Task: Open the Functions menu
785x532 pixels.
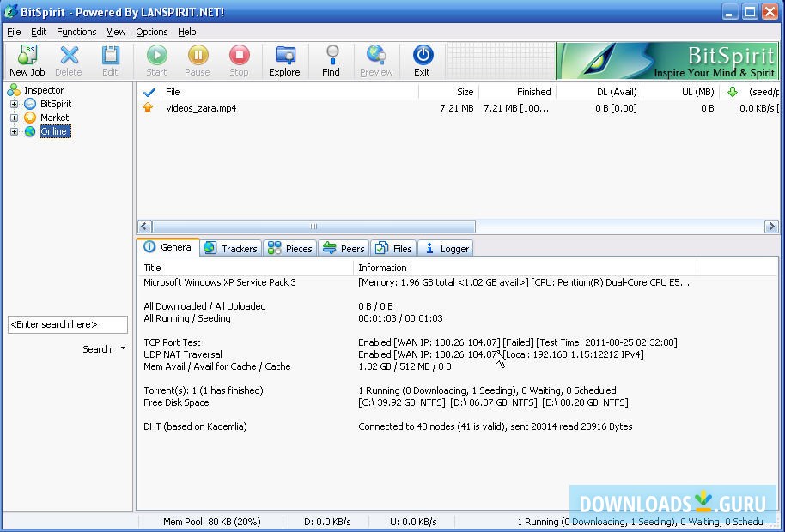Action: point(76,32)
